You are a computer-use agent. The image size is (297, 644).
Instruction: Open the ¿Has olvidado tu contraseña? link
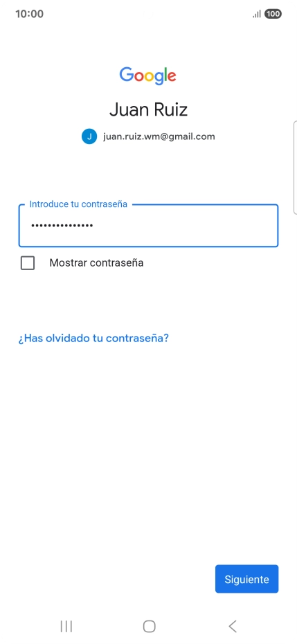coord(93,339)
